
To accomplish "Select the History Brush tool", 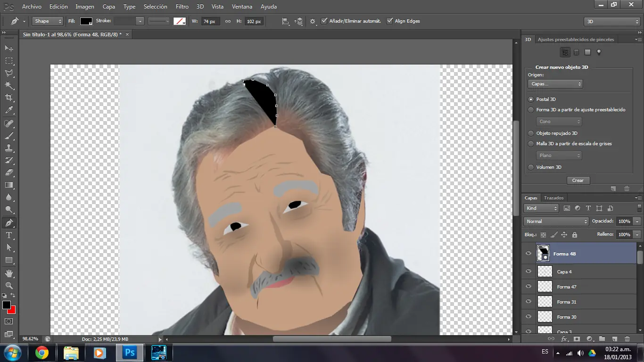I will 9,160.
